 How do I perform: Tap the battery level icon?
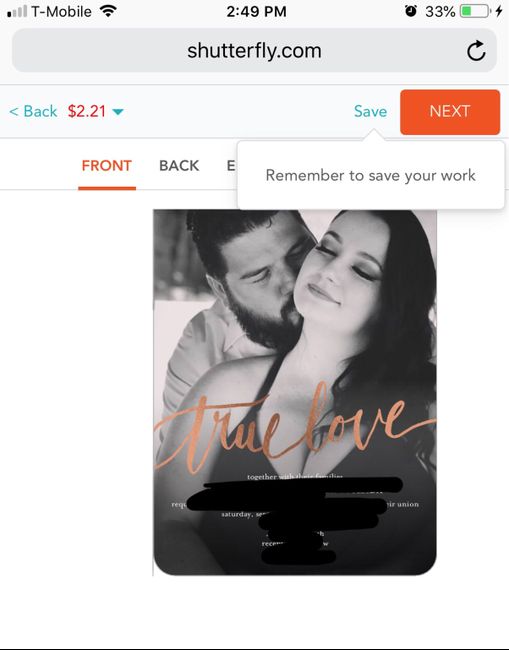(x=475, y=11)
